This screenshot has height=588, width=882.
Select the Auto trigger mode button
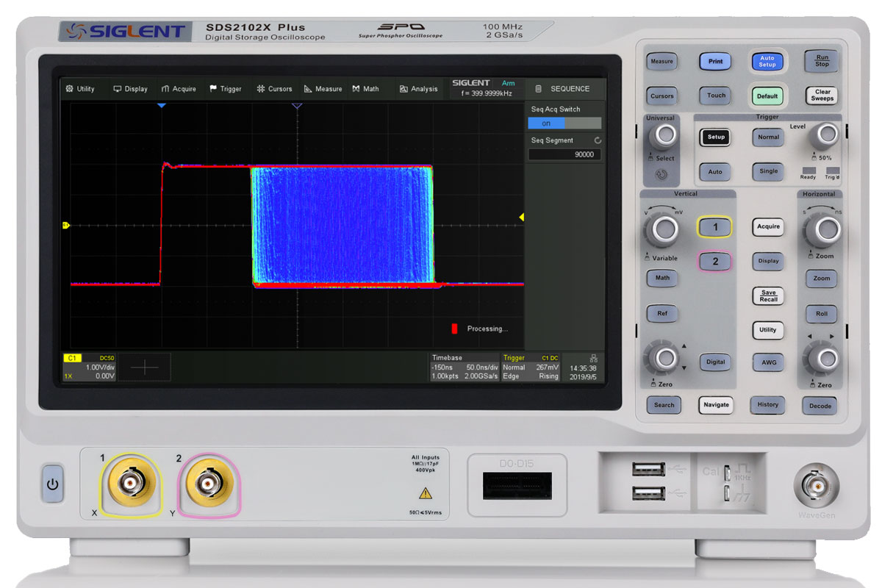coord(715,171)
